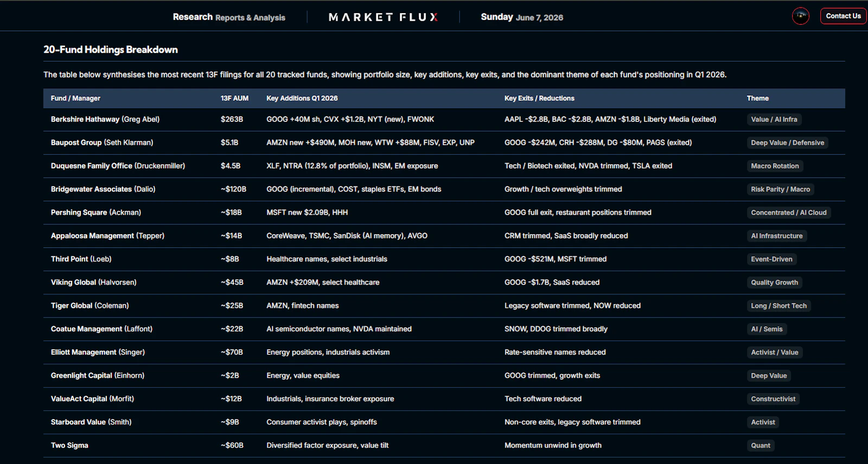Screen dimensions: 868x464
Task: Click the $4.5B AUM value
Action: tap(231, 166)
